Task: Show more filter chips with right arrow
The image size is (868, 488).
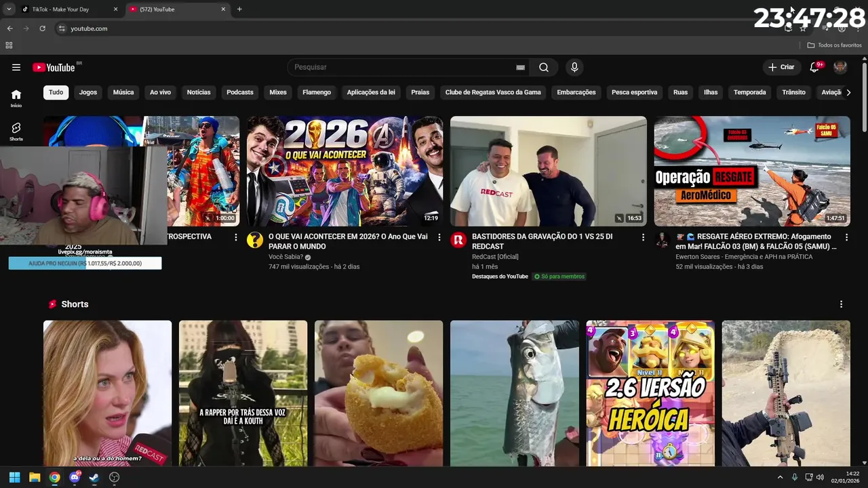Action: [x=848, y=92]
